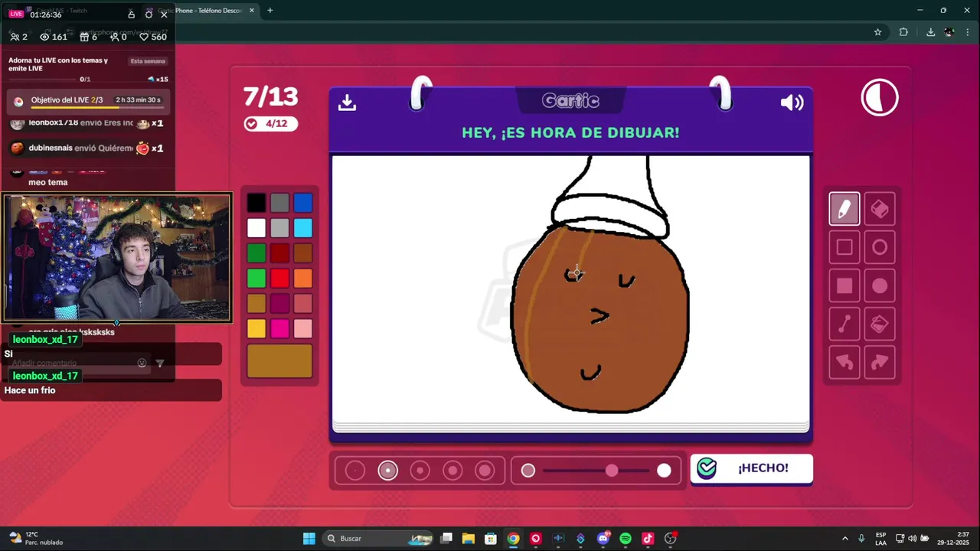980x551 pixels.
Task: Open the Windows Start menu
Action: (309, 539)
